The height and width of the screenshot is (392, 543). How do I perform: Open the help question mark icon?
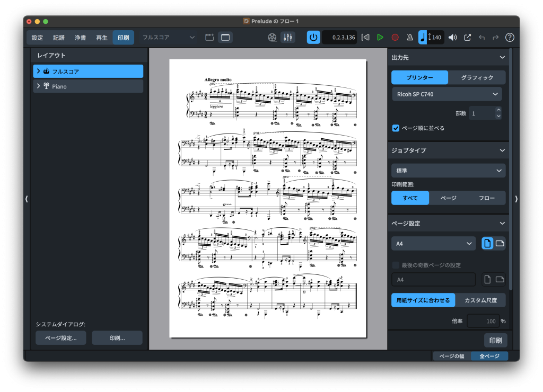pyautogui.click(x=510, y=38)
